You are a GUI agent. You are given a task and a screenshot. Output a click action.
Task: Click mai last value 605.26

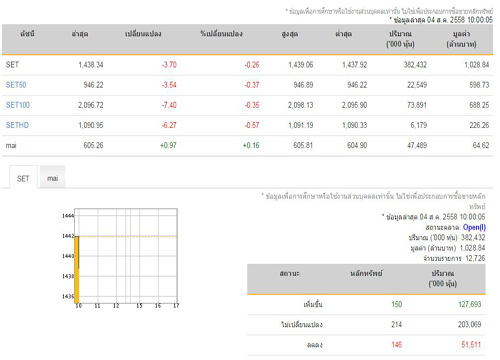pyautogui.click(x=93, y=145)
